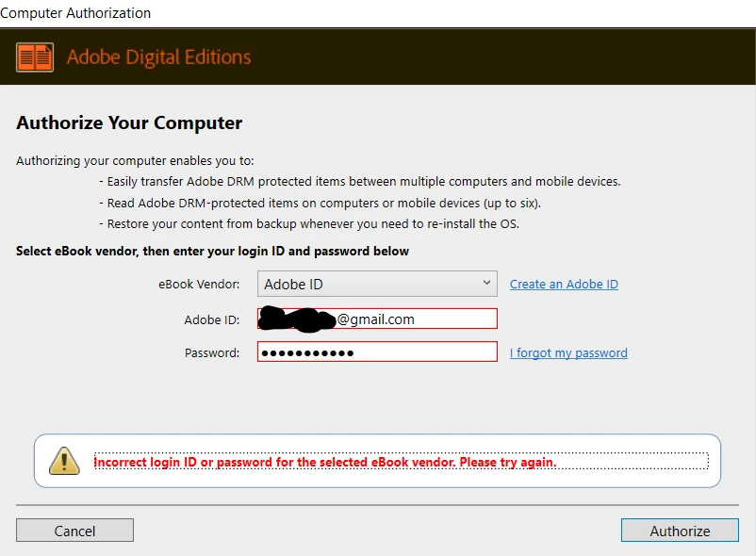Image resolution: width=756 pixels, height=556 pixels.
Task: Click the Create an Adobe ID link
Action: tap(564, 284)
